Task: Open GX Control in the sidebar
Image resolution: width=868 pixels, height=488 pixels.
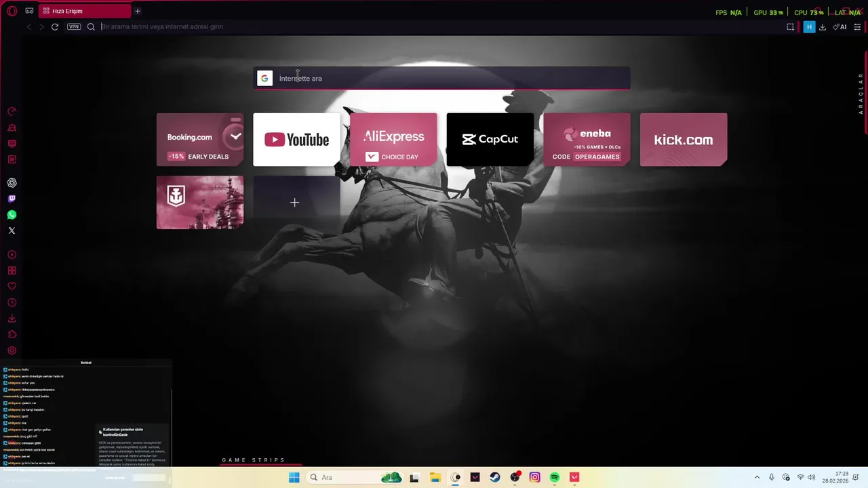Action: pyautogui.click(x=12, y=111)
